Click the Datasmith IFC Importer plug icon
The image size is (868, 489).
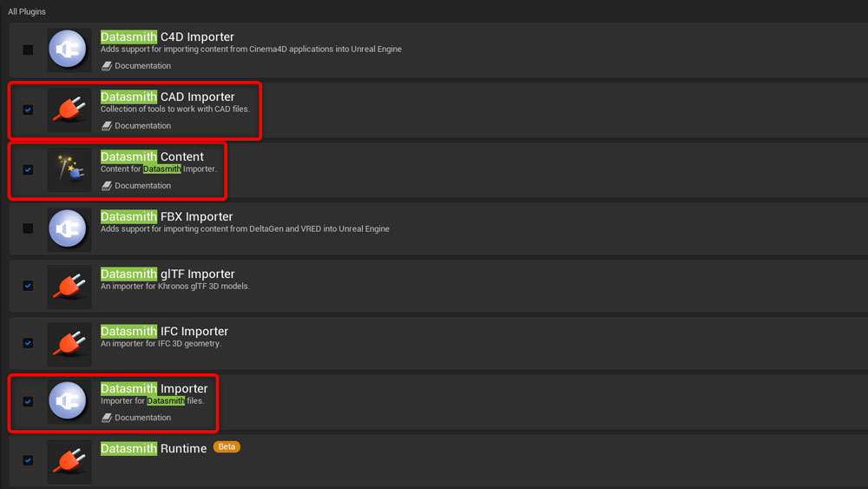69,344
